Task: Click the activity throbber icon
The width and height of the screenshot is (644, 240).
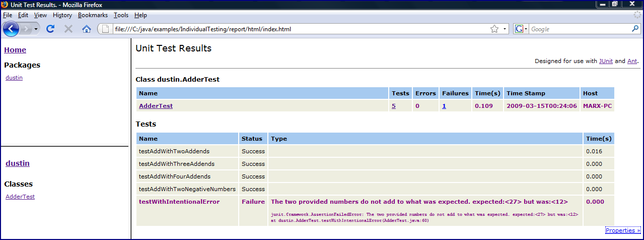Action: (x=637, y=15)
